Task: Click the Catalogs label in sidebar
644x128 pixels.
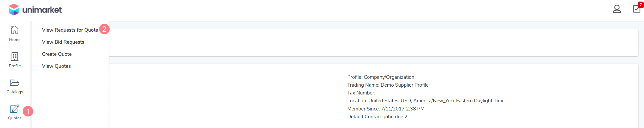Action: [x=15, y=92]
